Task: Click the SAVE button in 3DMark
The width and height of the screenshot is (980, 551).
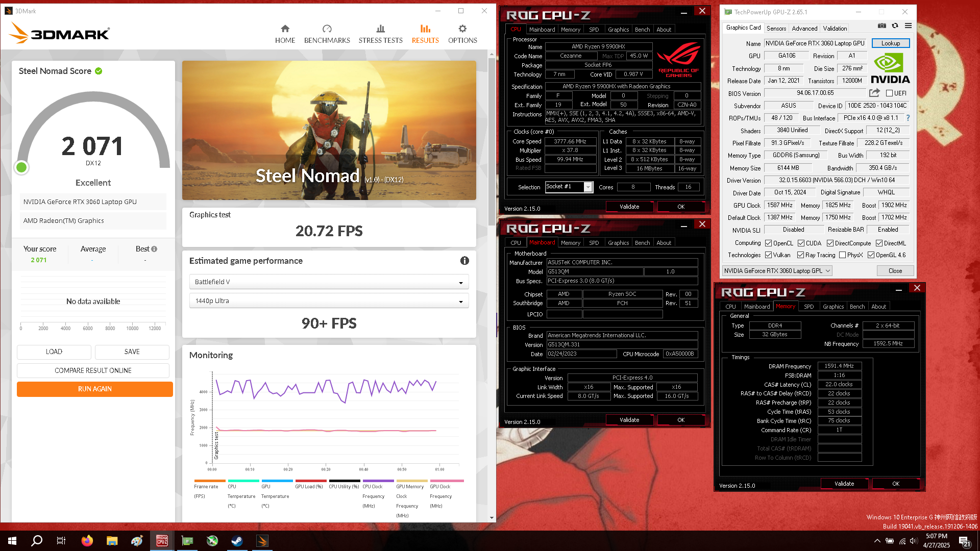Action: pyautogui.click(x=132, y=352)
